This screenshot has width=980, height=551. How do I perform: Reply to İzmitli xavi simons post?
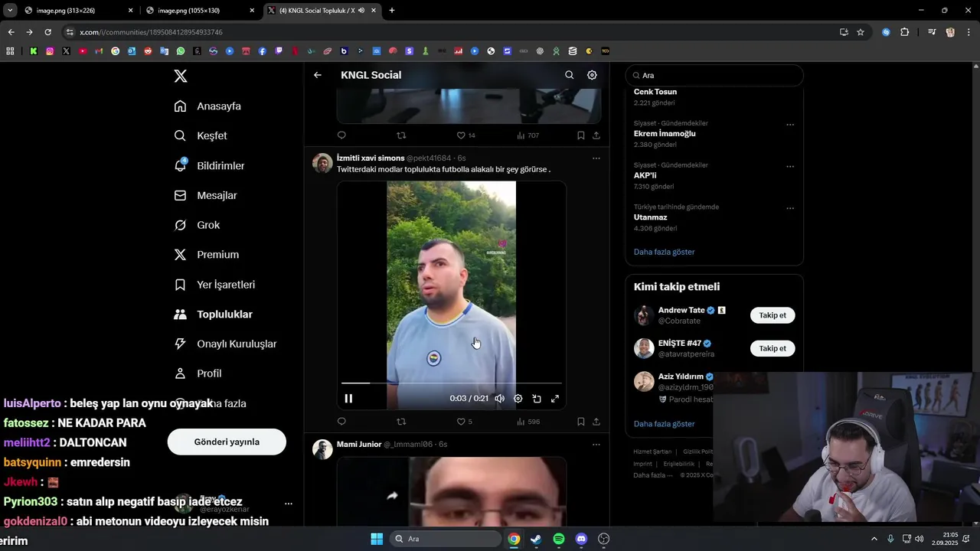(x=341, y=422)
